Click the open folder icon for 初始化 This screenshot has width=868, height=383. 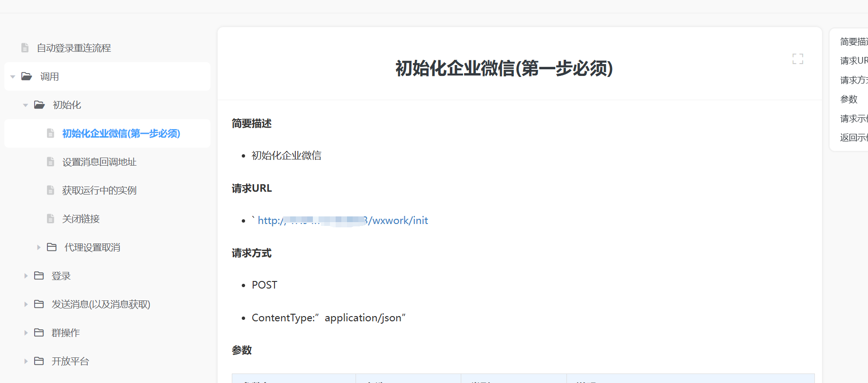tap(39, 104)
